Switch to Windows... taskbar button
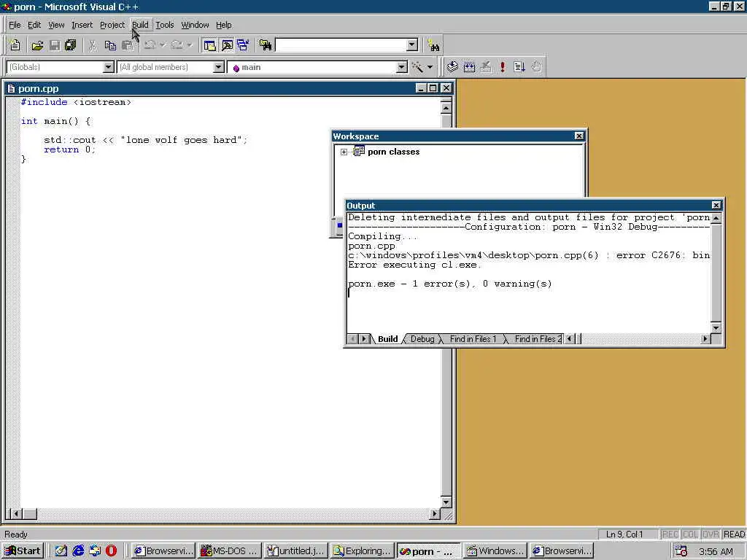Screen dimensions: 747x560 [495, 551]
